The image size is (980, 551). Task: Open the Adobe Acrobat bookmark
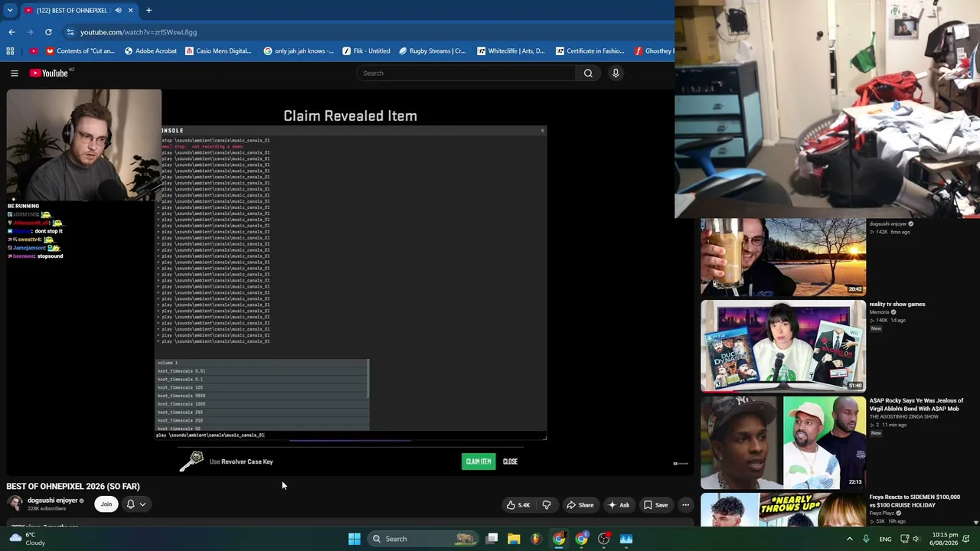tap(150, 51)
